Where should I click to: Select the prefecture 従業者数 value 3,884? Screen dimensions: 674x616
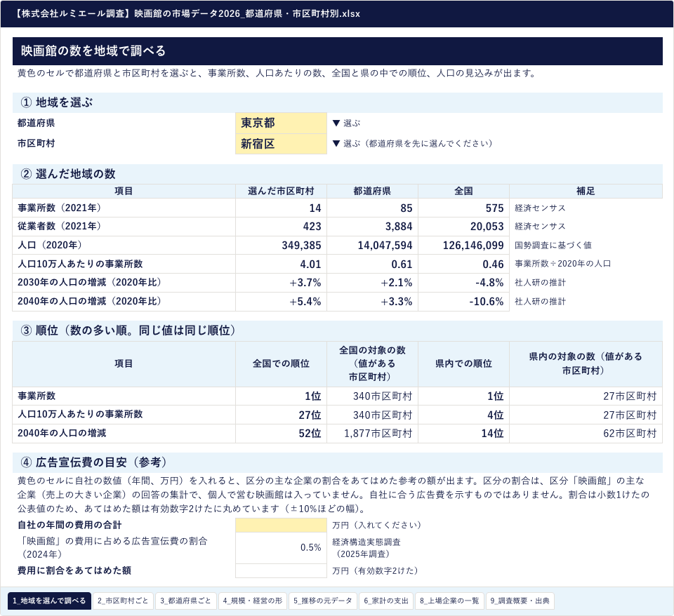coord(372,227)
